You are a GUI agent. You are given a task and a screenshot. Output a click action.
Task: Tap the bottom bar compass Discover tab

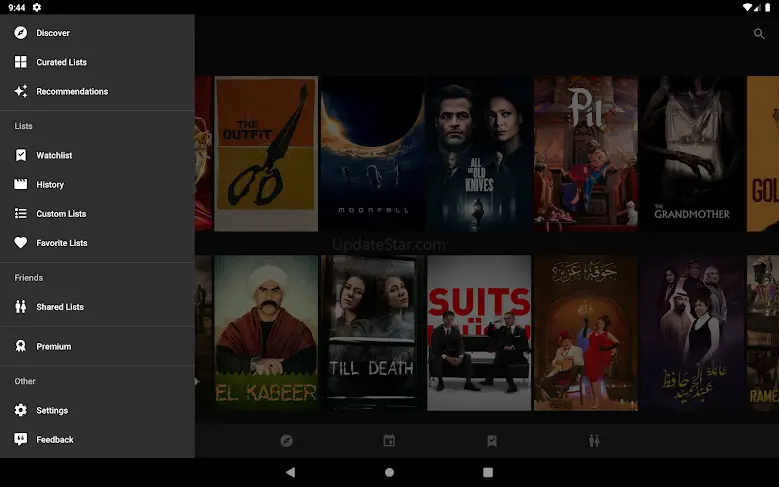(x=286, y=440)
